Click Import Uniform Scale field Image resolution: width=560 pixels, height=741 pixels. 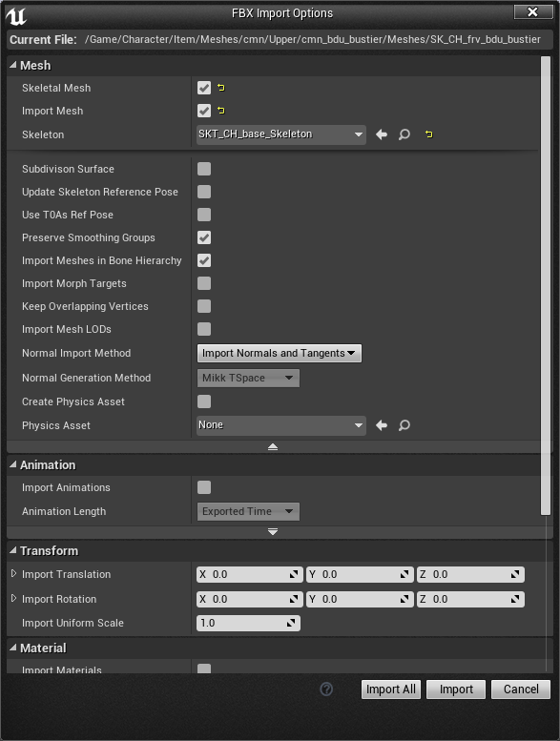click(248, 623)
